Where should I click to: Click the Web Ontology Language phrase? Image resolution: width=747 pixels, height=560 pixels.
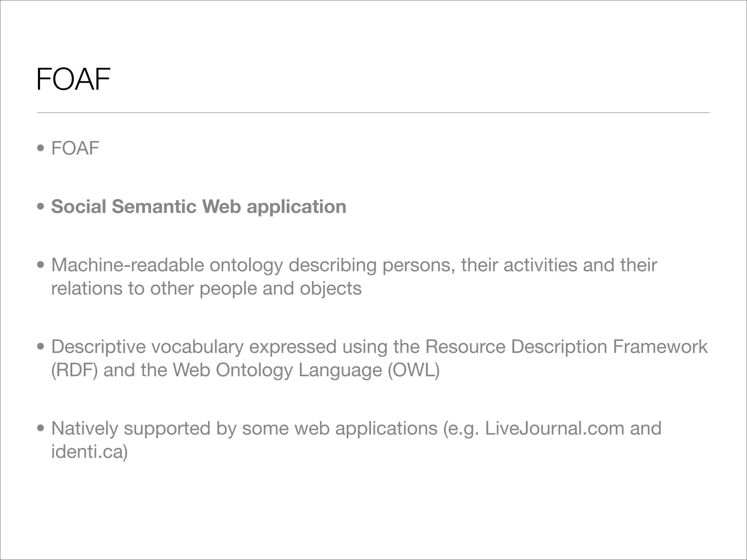coord(277,370)
